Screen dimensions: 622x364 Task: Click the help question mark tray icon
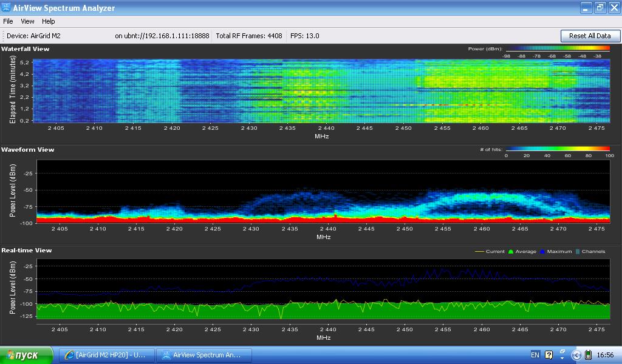pos(549,355)
